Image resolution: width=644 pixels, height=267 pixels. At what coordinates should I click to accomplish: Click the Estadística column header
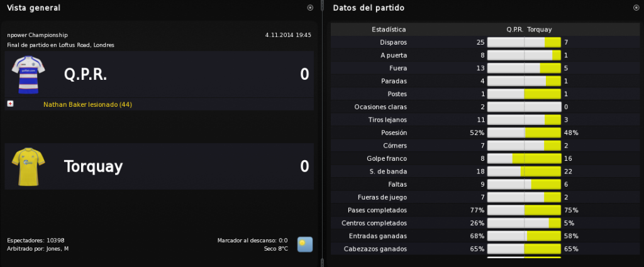[x=389, y=30]
